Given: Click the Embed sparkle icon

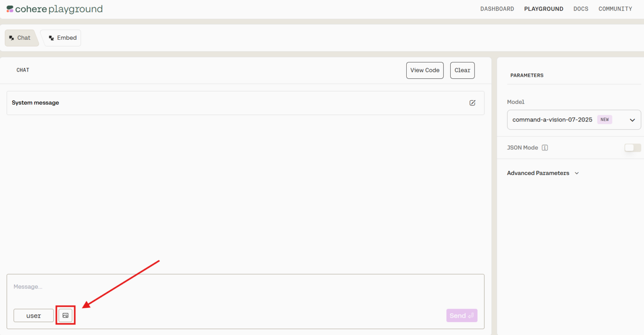Looking at the screenshot, I should [51, 37].
